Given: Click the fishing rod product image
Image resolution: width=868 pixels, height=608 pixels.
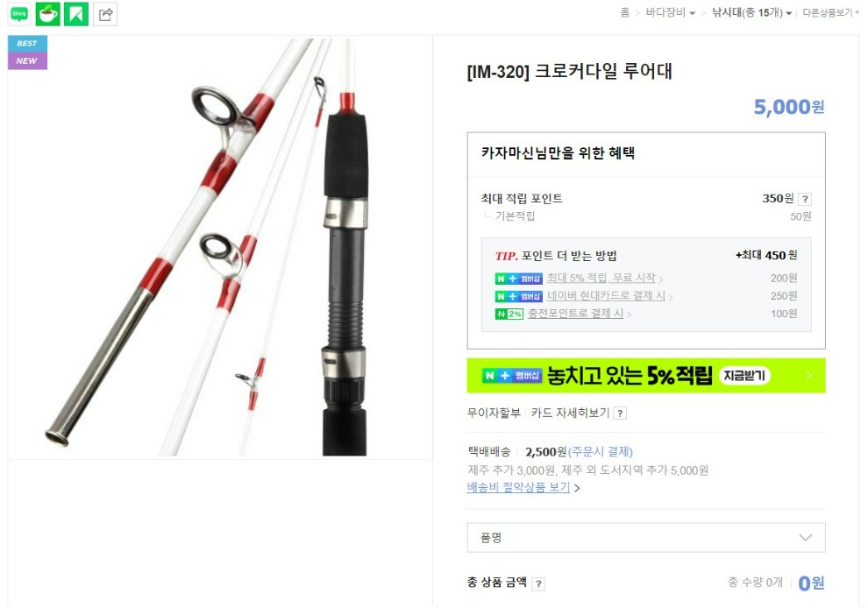Looking at the screenshot, I should pos(220,247).
